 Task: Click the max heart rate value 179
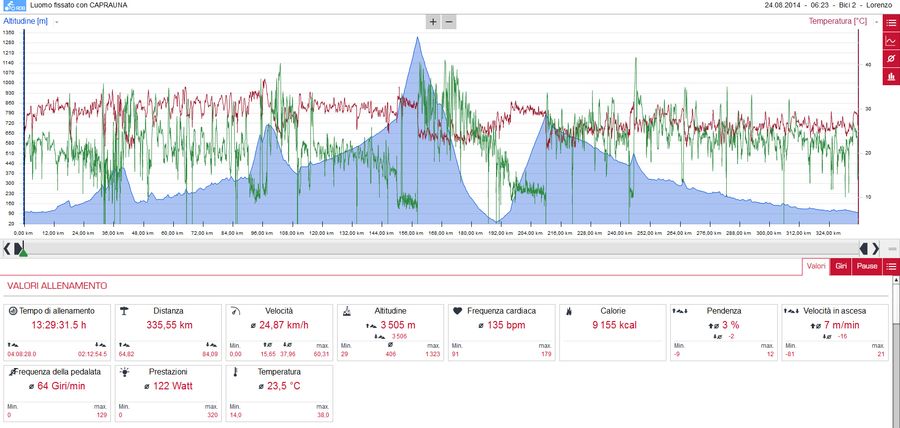click(x=546, y=354)
